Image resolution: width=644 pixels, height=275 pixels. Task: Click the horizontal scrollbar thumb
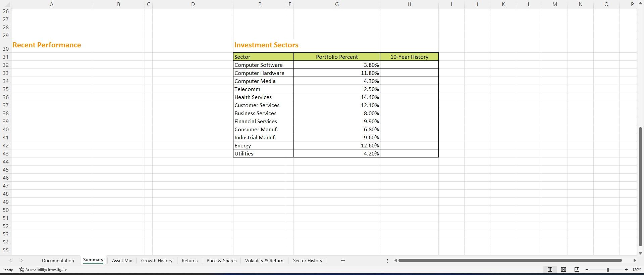[x=510, y=261]
